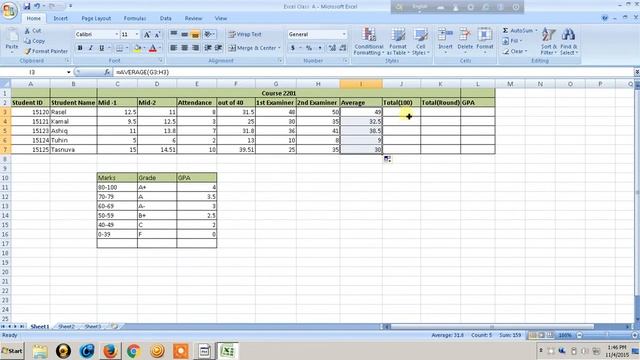Click AutoSum button
Image resolution: width=640 pixels, height=360 pixels.
point(518,31)
